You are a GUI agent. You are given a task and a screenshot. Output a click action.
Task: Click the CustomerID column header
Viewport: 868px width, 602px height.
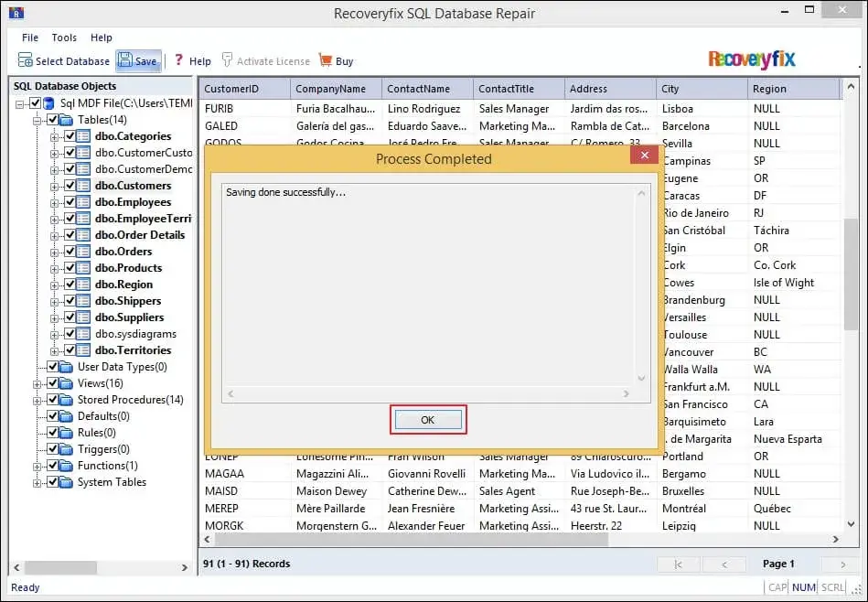tap(245, 89)
